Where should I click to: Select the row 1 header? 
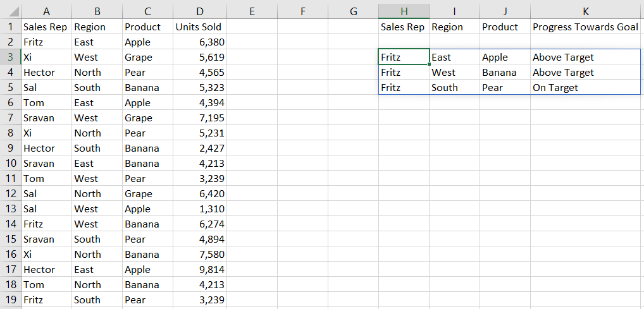pyautogui.click(x=10, y=27)
